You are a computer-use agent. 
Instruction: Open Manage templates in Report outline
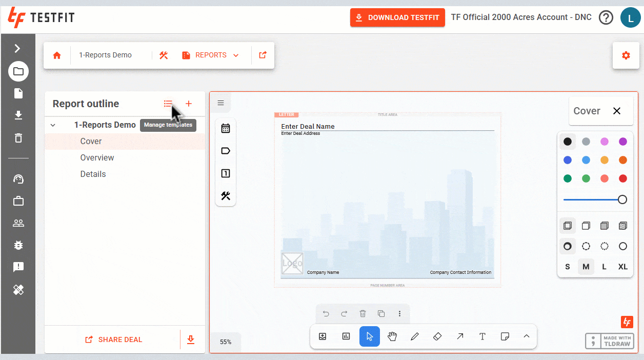(x=168, y=104)
